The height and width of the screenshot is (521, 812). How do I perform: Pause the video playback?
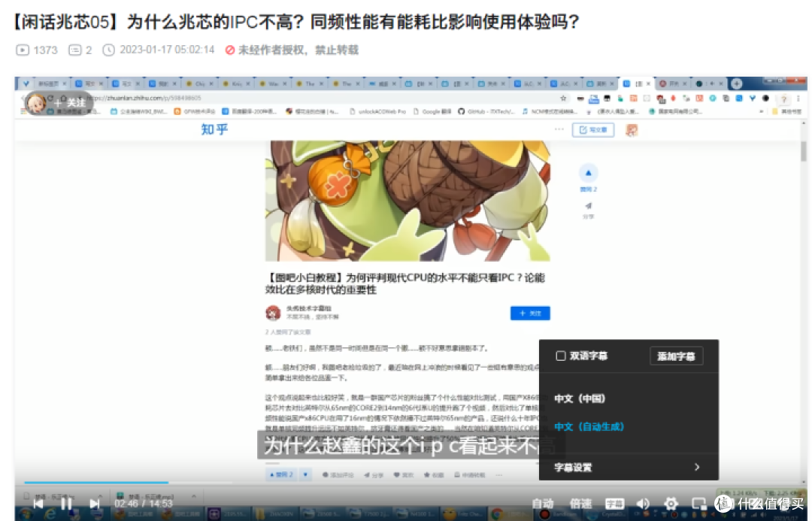click(x=66, y=503)
